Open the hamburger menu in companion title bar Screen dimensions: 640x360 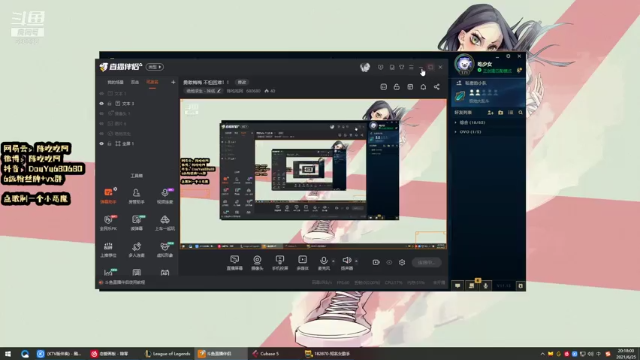pyautogui.click(x=411, y=67)
